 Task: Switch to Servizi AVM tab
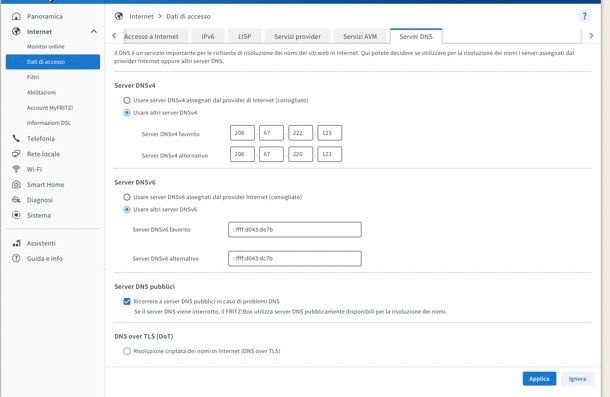pos(360,36)
